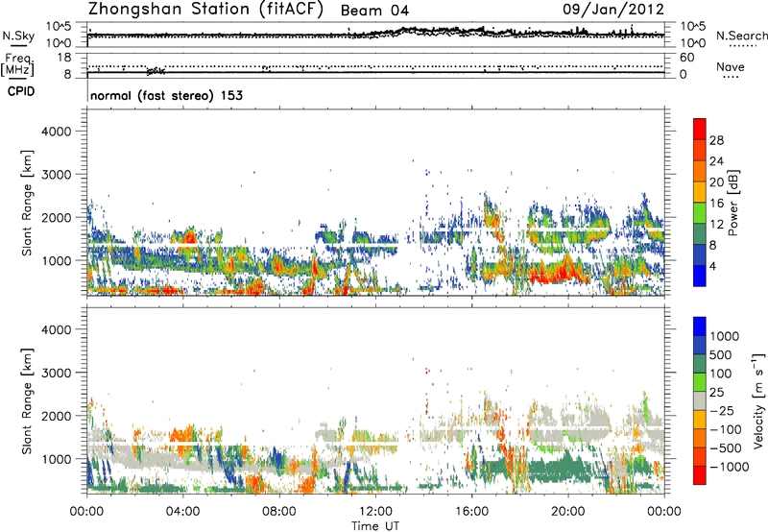Screen dimensions: 768x532
Task: Click '60' on the Nave axis
Action: click(x=687, y=58)
